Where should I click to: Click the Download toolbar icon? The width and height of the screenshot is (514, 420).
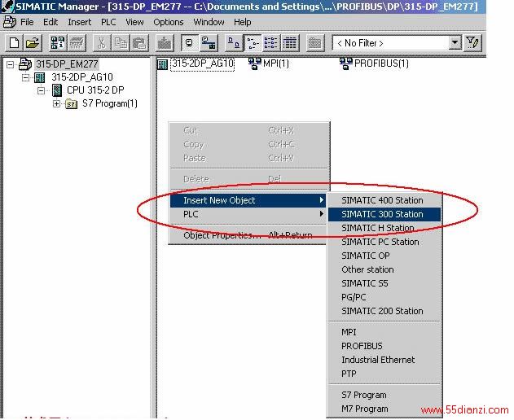(x=165, y=43)
